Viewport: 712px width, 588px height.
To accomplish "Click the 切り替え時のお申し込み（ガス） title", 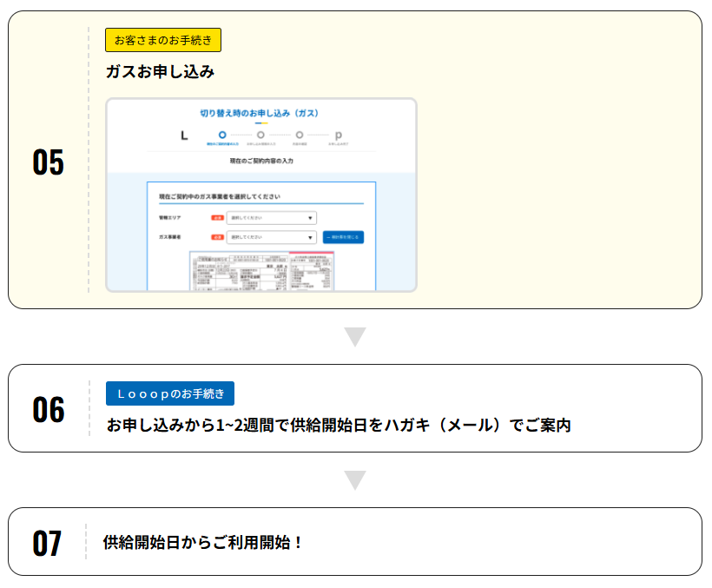I will [x=260, y=112].
